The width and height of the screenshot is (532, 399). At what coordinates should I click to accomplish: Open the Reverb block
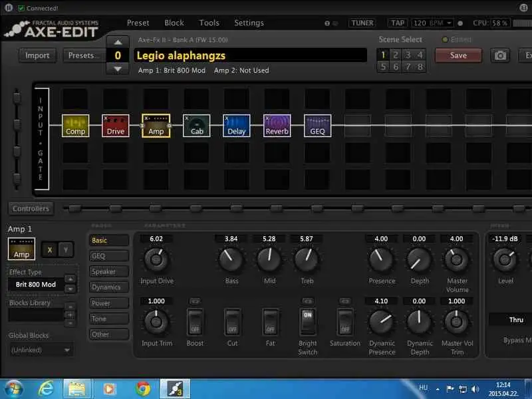tap(277, 125)
